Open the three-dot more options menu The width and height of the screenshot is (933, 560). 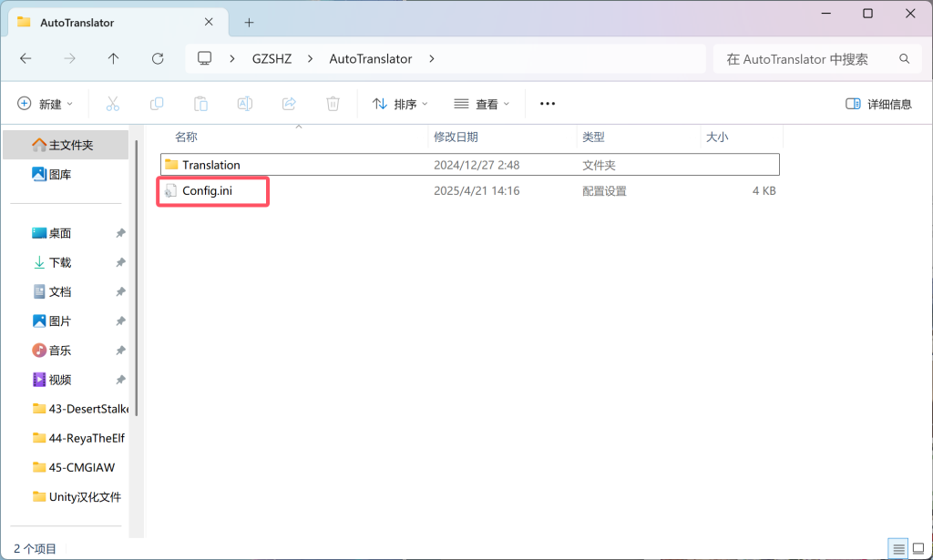point(548,104)
